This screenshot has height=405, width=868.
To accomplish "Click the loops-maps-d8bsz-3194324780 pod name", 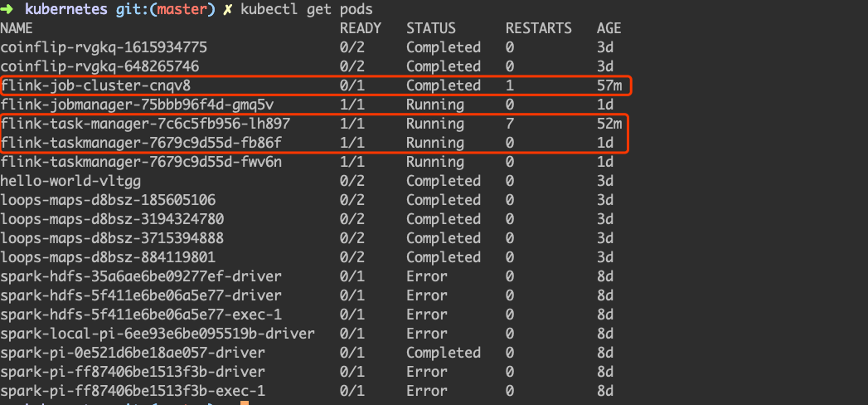I will 112,219.
